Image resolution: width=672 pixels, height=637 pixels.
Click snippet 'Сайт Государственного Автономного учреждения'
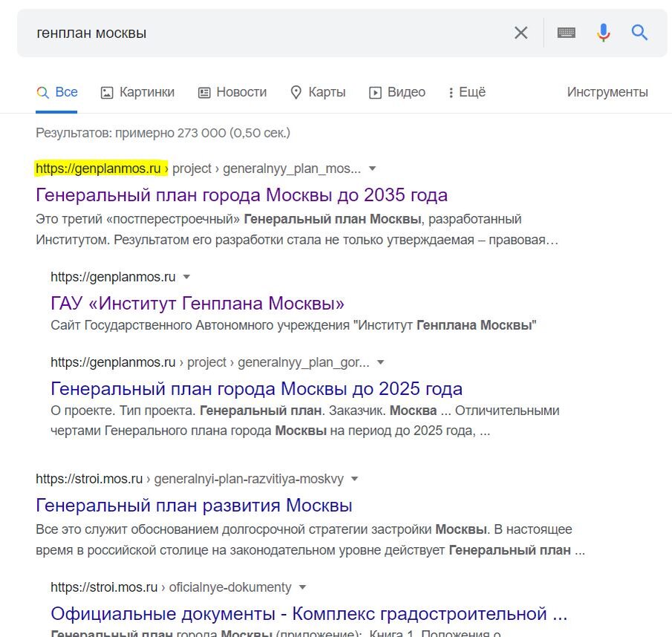click(293, 325)
